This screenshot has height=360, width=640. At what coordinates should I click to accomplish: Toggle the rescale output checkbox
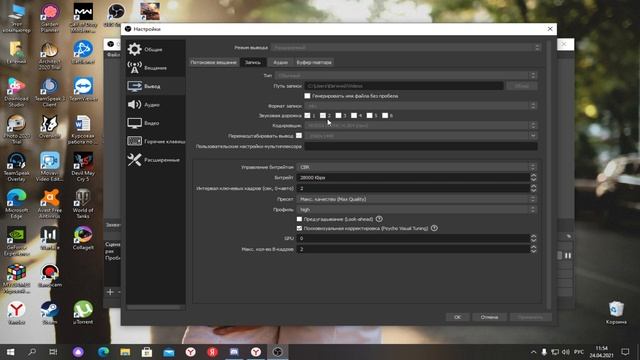tap(299, 136)
